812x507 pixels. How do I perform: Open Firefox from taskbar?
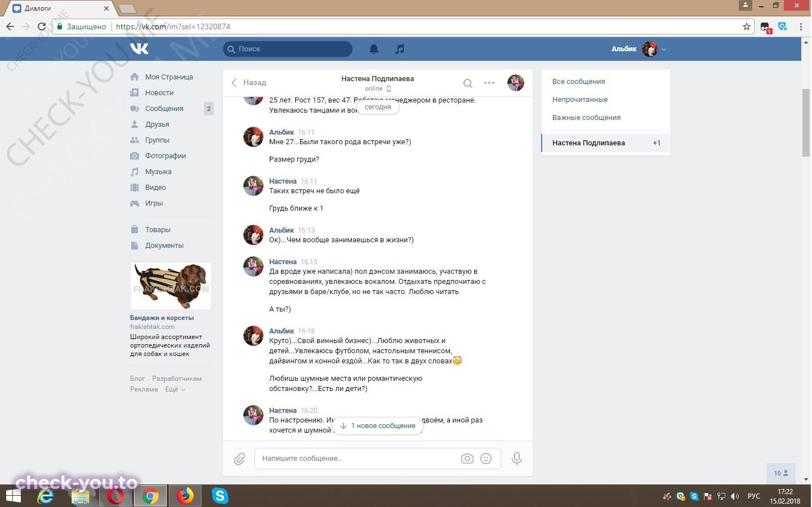pos(185,496)
